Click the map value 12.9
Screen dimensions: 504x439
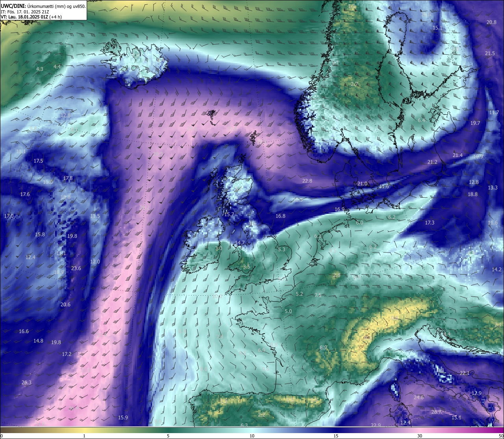476,393
